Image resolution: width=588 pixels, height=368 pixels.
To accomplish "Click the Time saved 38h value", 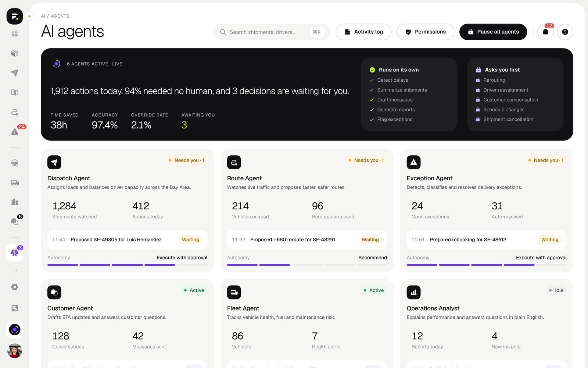I will click(59, 125).
